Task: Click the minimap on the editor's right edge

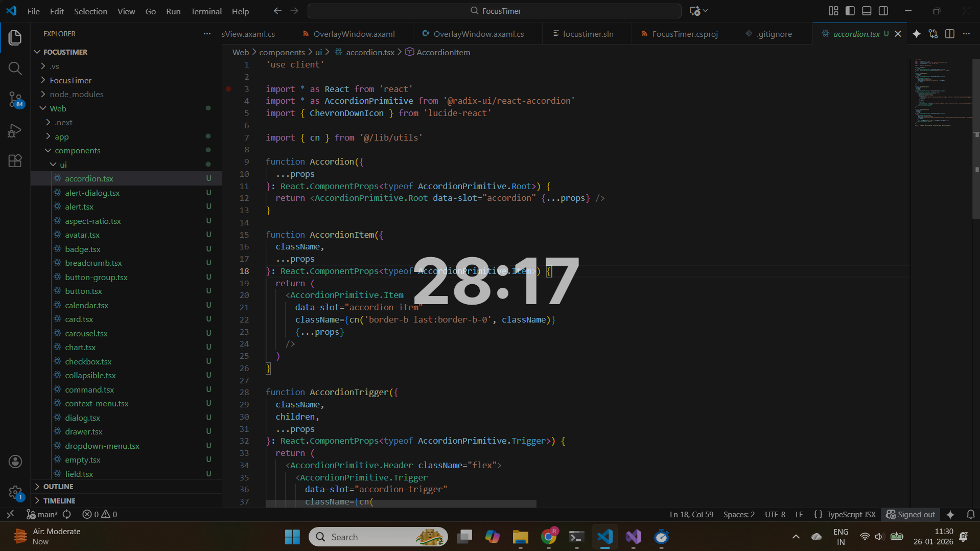Action: [x=942, y=92]
